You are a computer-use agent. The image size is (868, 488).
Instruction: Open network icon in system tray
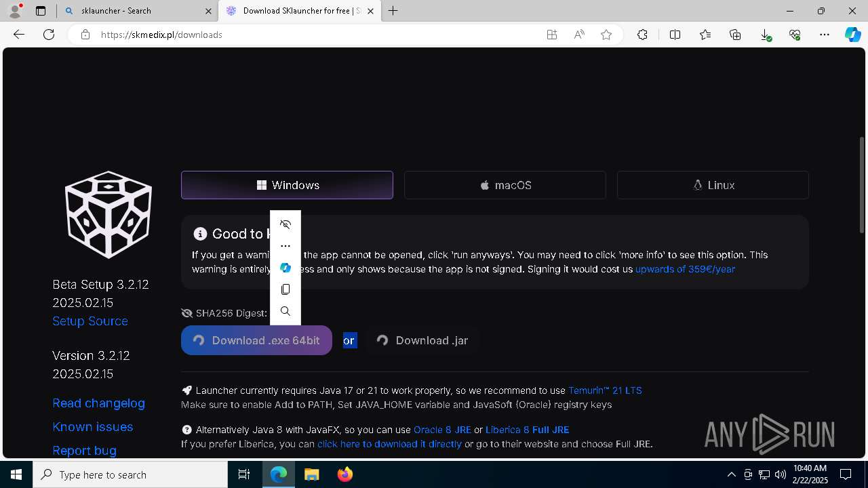[764, 474]
